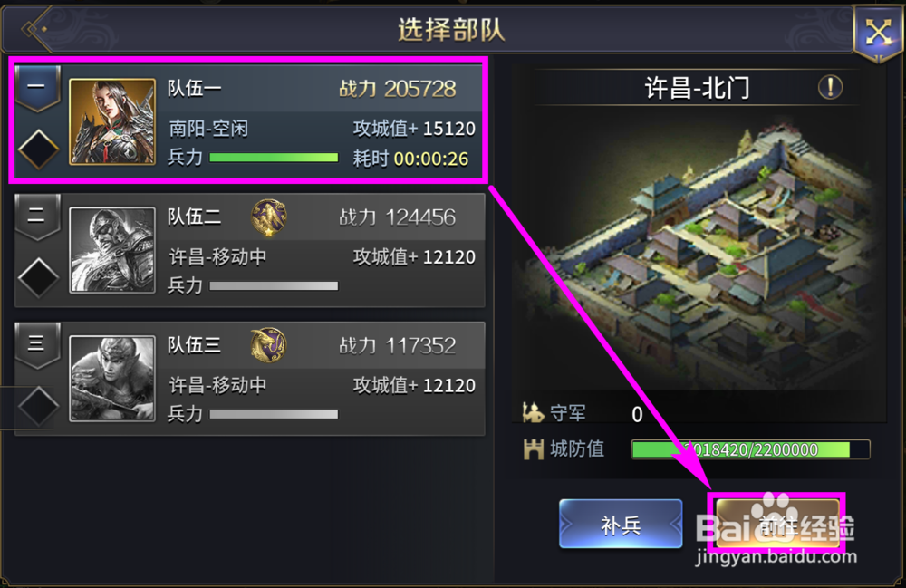Click the 守军 soldier icon
This screenshot has width=906, height=588.
[533, 412]
